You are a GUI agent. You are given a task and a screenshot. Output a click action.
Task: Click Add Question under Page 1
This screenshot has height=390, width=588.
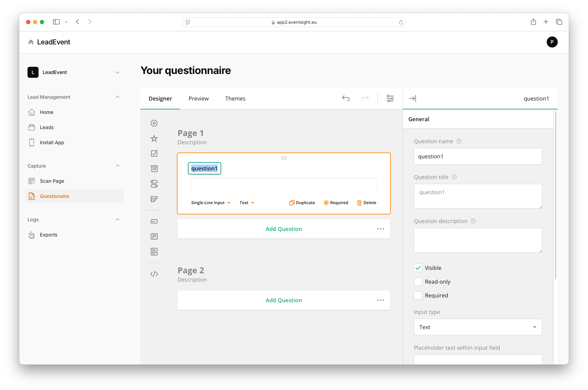point(284,229)
